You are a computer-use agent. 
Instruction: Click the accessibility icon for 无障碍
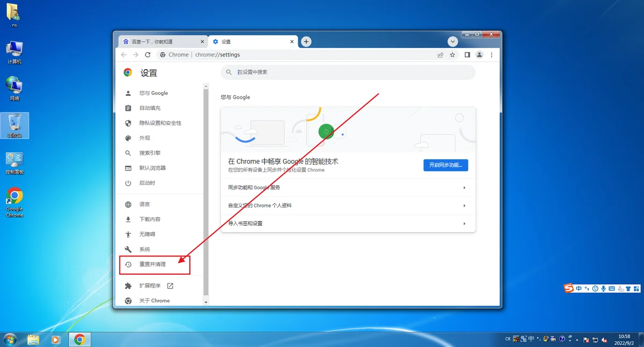(x=128, y=234)
